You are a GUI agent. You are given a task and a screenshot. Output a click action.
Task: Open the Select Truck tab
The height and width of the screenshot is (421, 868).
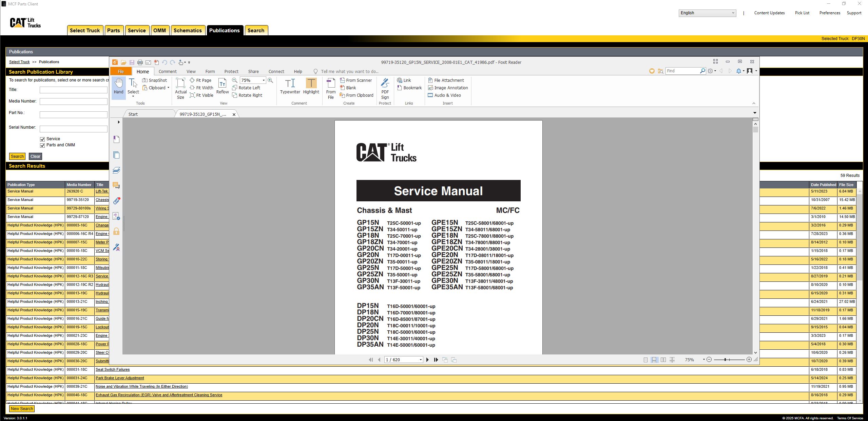click(85, 31)
